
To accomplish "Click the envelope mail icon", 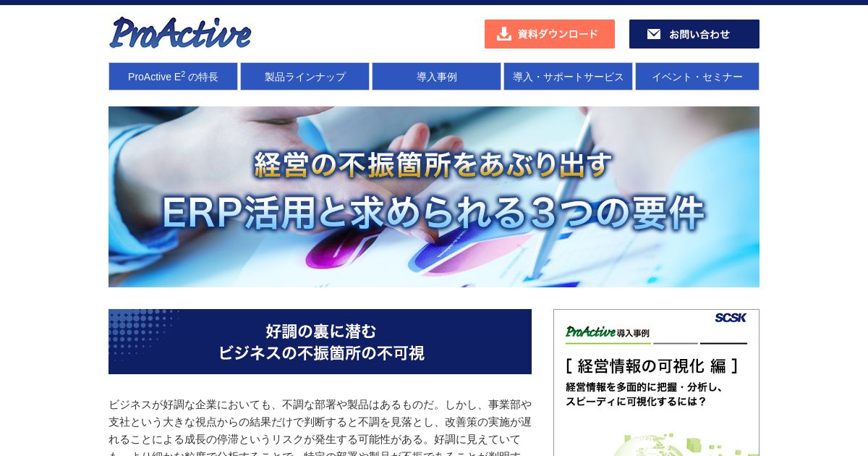I will 654,34.
